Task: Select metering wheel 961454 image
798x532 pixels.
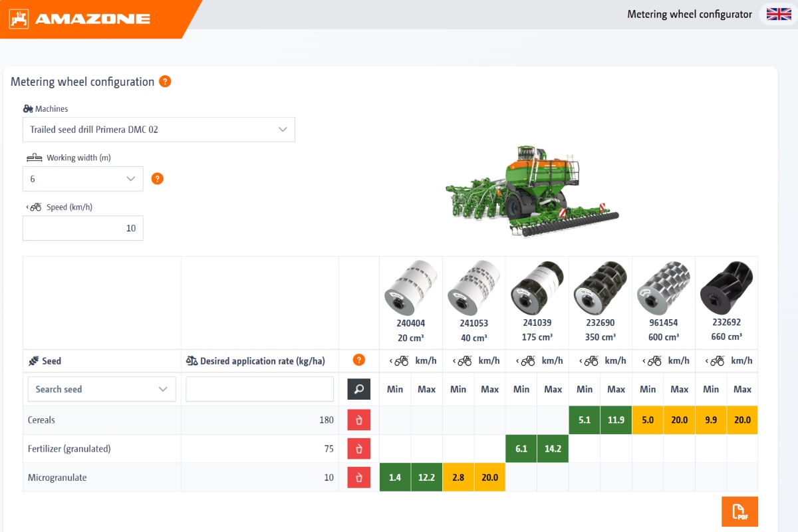Action: pyautogui.click(x=663, y=288)
